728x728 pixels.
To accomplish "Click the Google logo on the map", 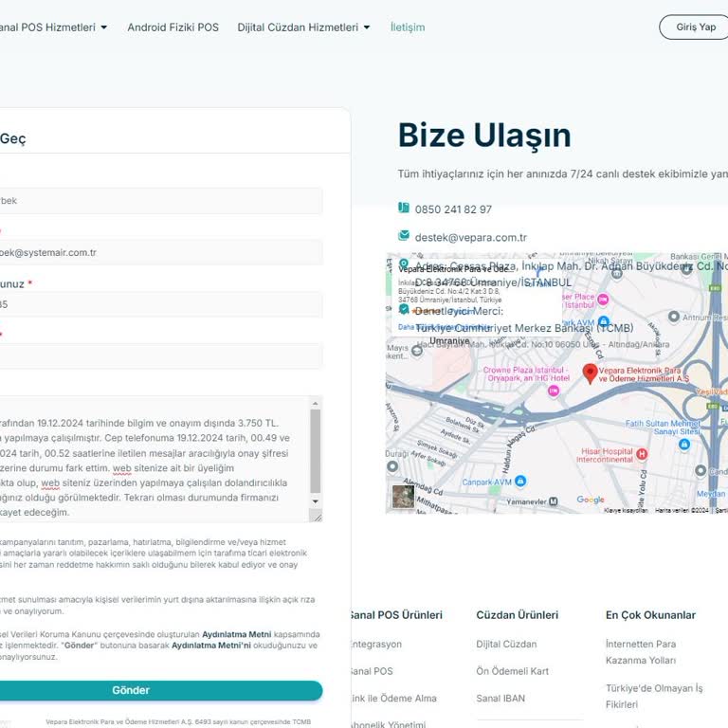I will click(591, 500).
